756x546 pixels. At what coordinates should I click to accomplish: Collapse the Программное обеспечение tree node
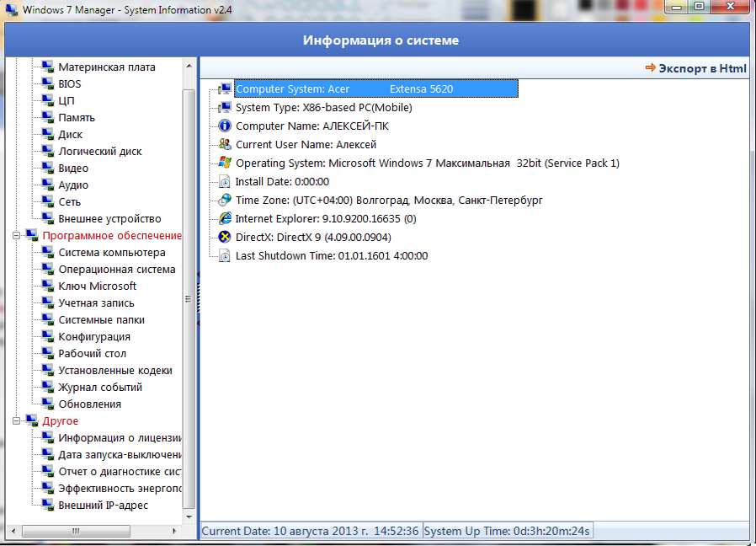[16, 236]
